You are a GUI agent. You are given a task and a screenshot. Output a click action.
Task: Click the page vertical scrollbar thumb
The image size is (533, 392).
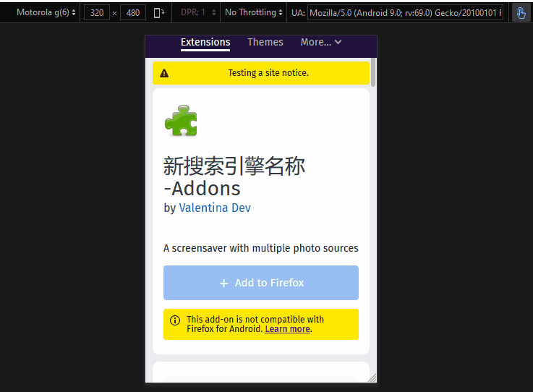[x=373, y=72]
